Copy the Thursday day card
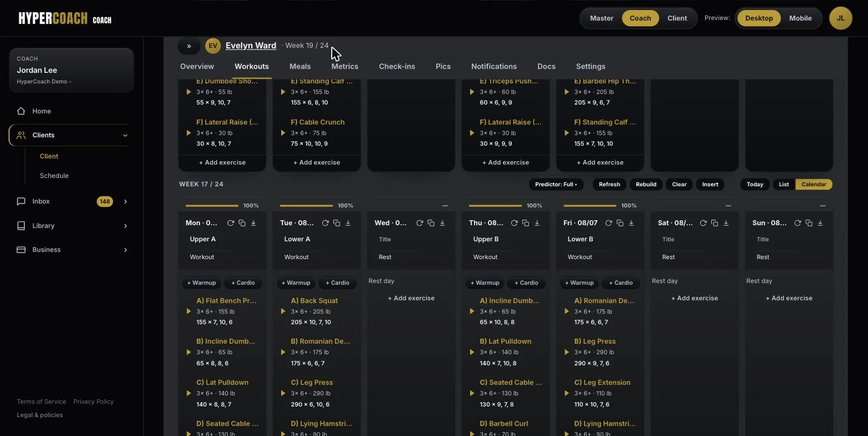 526,223
